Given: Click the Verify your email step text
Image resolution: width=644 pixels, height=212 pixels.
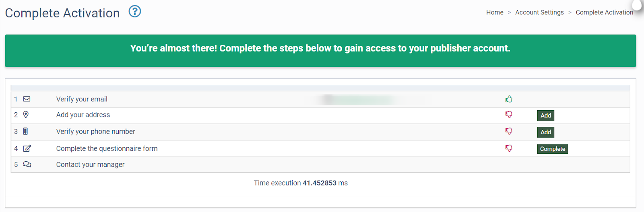Looking at the screenshot, I should [x=82, y=99].
